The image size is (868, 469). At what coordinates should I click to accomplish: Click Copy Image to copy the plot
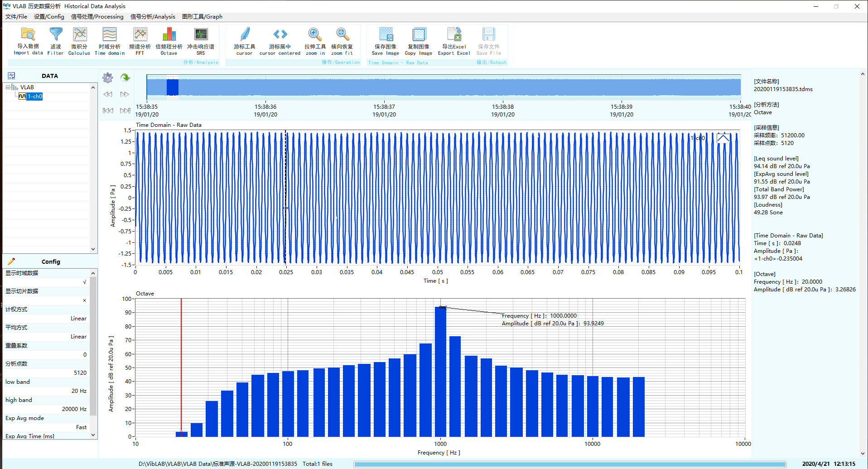(418, 41)
